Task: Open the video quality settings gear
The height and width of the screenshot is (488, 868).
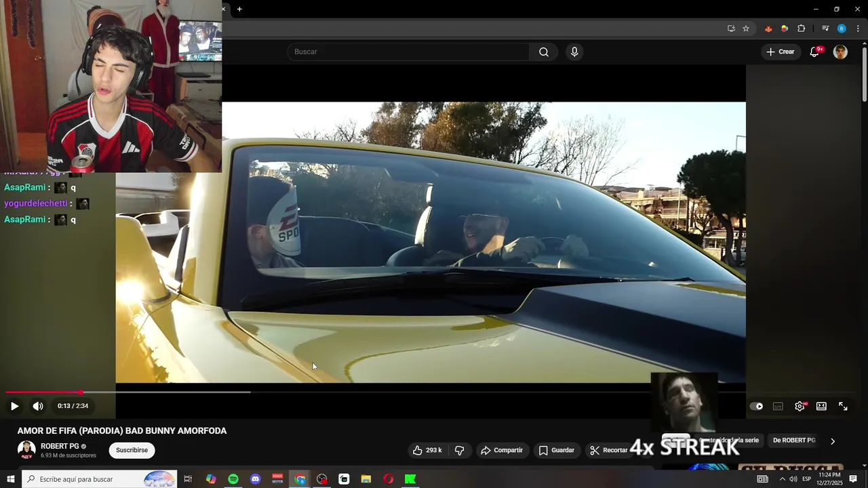Action: click(800, 406)
